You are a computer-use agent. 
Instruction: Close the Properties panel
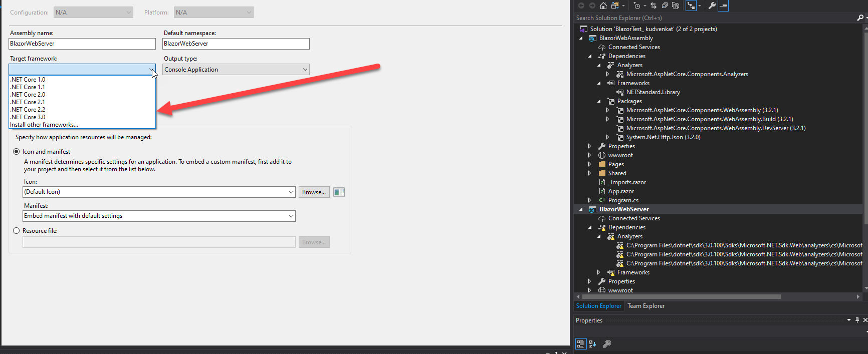tap(865, 320)
